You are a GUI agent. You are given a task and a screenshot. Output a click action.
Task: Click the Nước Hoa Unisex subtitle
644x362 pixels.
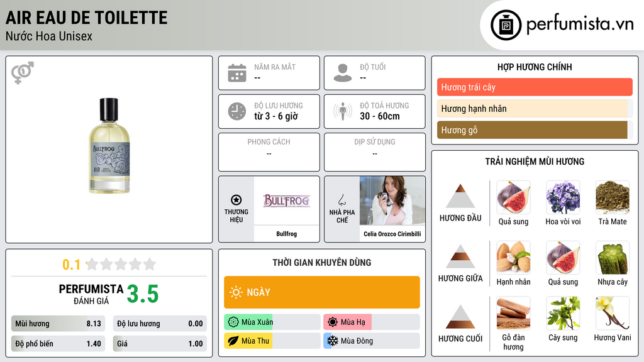click(x=49, y=36)
